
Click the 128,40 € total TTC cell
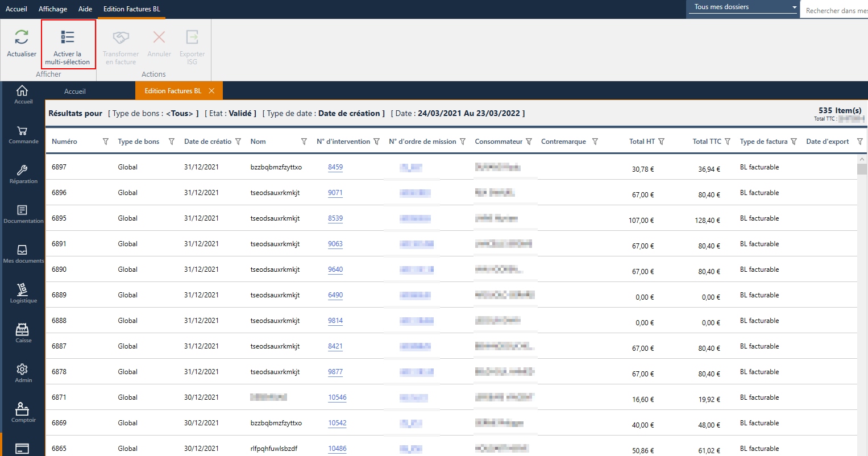coord(707,221)
